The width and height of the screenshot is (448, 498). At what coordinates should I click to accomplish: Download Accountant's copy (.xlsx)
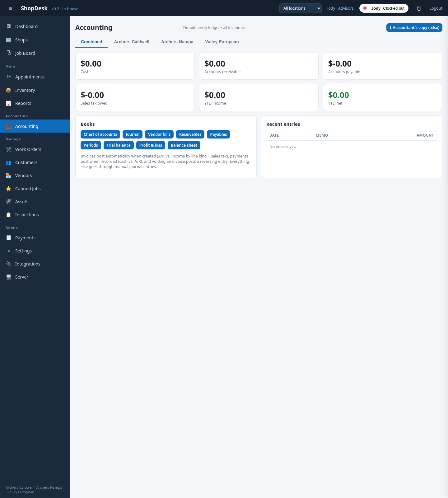[x=414, y=28]
